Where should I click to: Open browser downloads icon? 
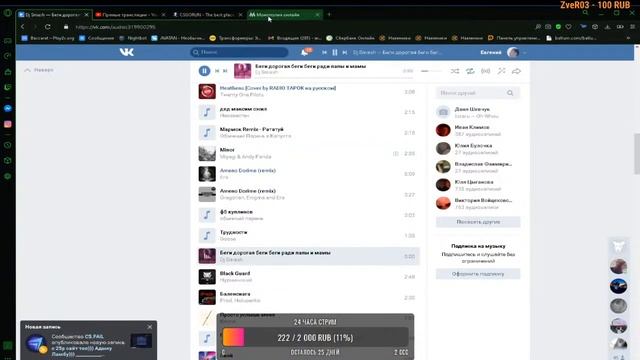tap(608, 27)
